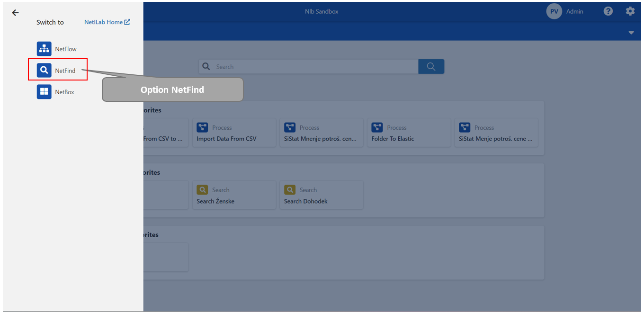Open the SiStat Mnenje potroš. process card
This screenshot has height=313, width=644.
point(321,133)
